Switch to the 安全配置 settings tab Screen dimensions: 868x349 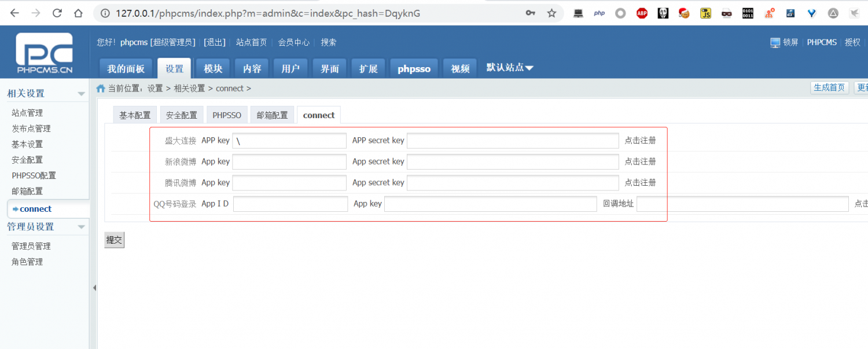pos(181,115)
